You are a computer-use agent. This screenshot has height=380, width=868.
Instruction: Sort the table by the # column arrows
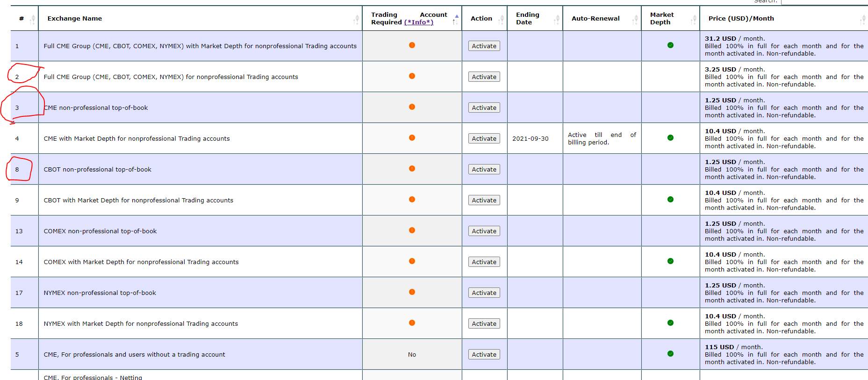(x=32, y=20)
